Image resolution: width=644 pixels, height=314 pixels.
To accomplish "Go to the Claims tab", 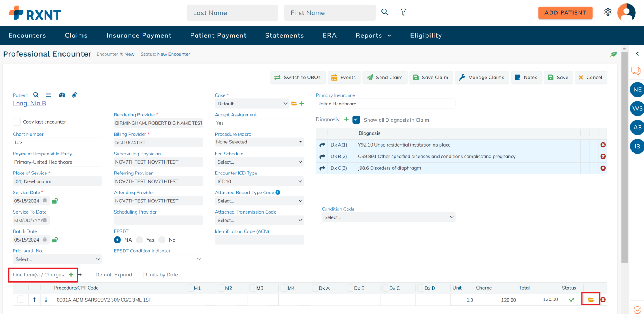I will (76, 35).
